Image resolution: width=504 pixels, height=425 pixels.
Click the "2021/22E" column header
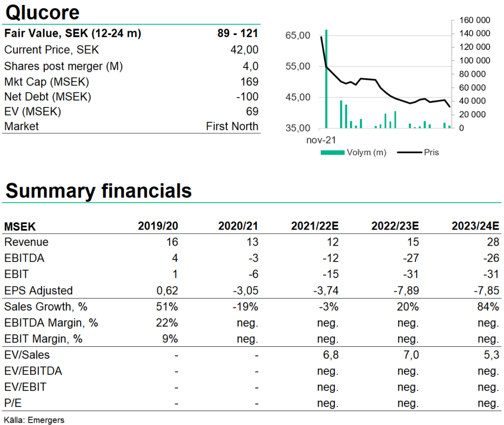click(x=315, y=226)
